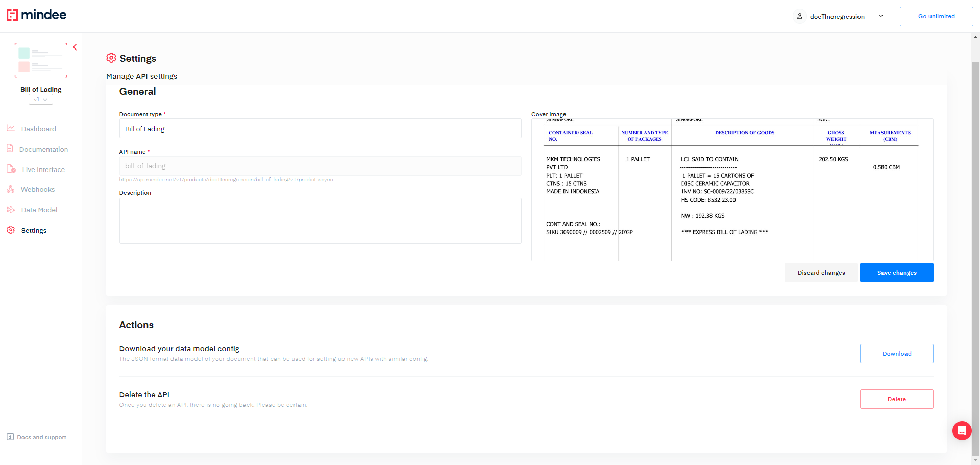
Task: Click the Settings gear icon in sidebar
Action: [x=11, y=230]
